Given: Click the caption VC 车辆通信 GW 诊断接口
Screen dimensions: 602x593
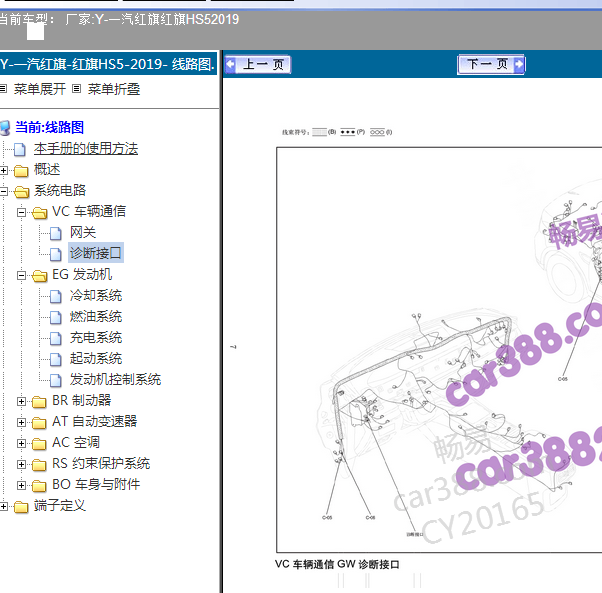Looking at the screenshot, I should point(337,564).
